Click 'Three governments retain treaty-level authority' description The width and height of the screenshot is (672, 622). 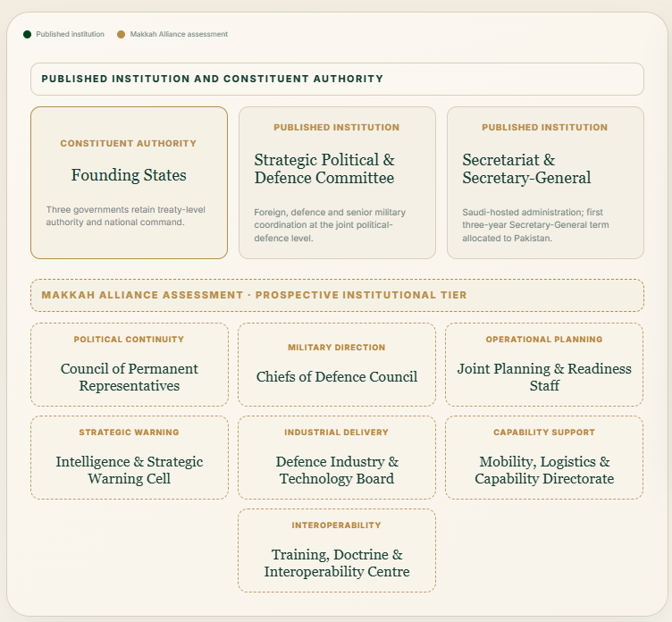coord(126,215)
